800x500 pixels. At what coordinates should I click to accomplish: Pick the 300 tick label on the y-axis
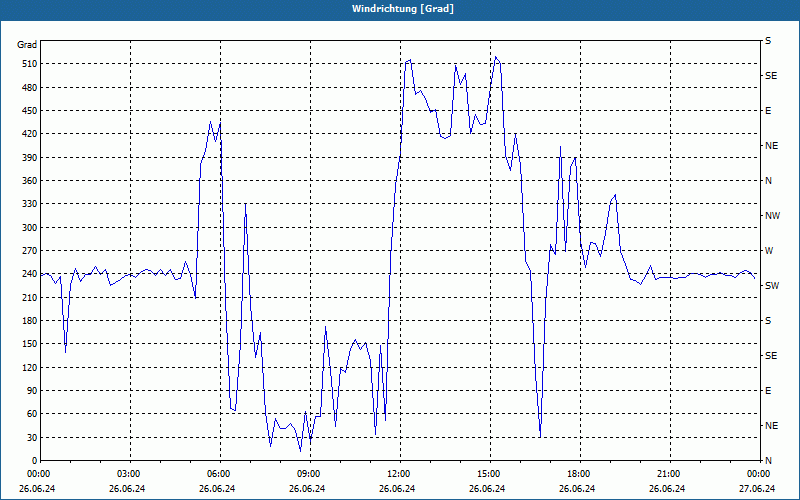coord(30,228)
